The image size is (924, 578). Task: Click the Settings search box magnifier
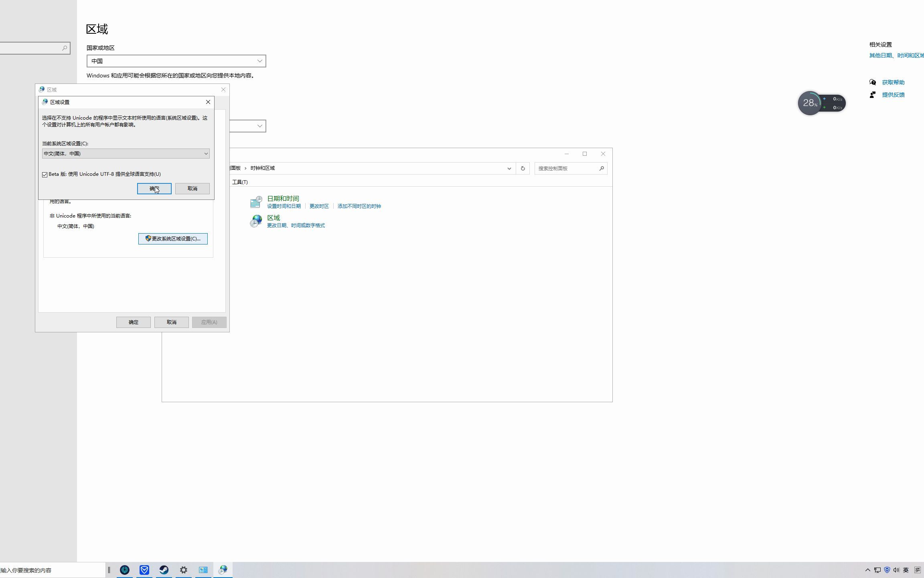(x=65, y=48)
